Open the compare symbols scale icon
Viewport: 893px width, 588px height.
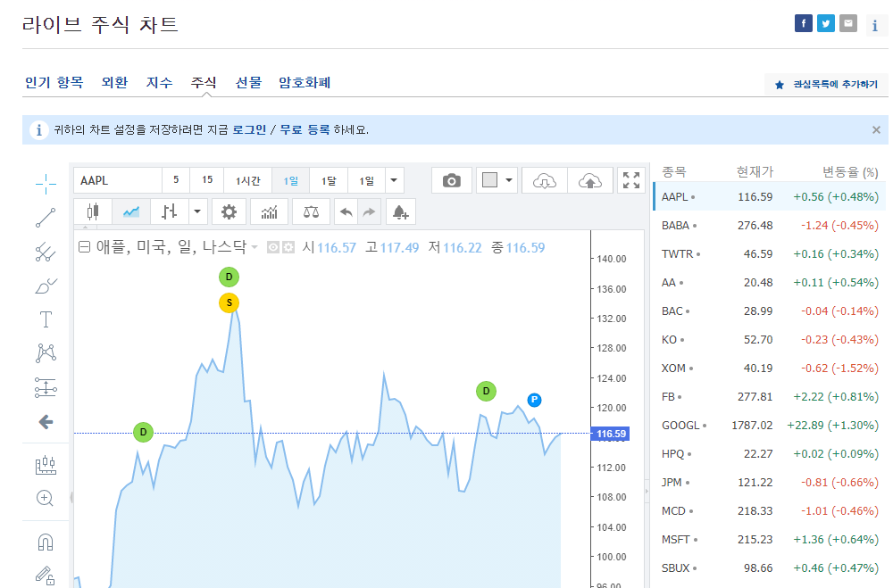point(311,212)
